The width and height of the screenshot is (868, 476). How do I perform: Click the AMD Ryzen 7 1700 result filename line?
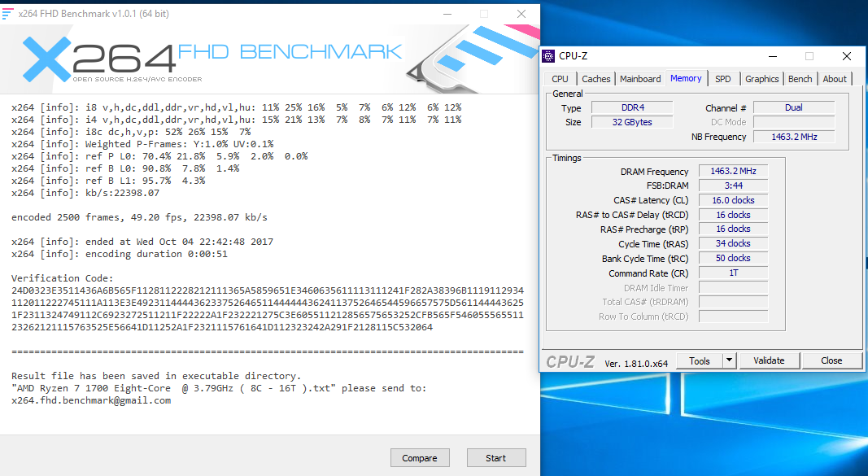(219, 388)
